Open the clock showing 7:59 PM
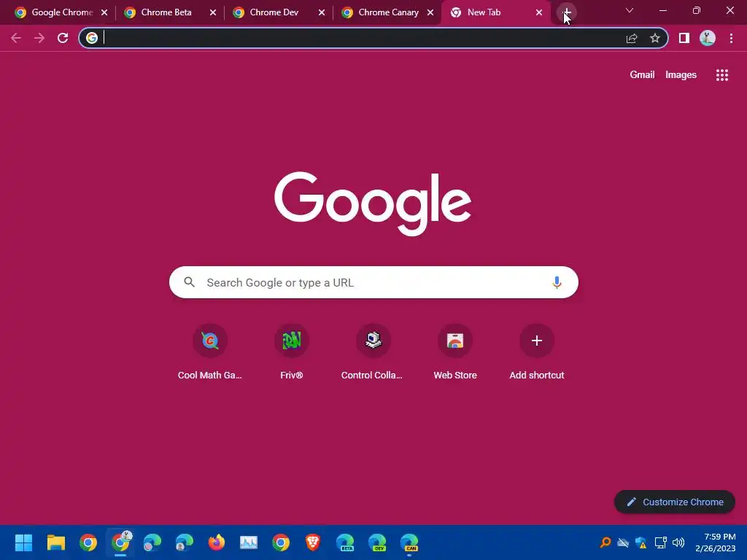747x560 pixels. point(715,542)
